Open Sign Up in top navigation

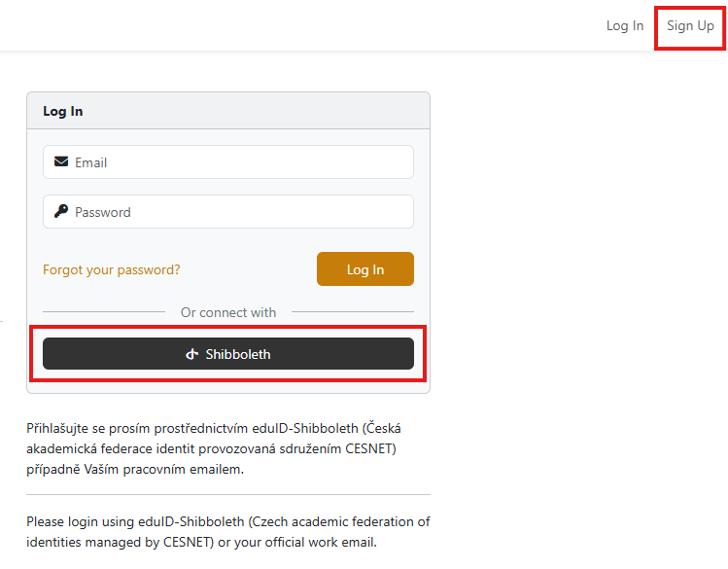click(x=690, y=25)
